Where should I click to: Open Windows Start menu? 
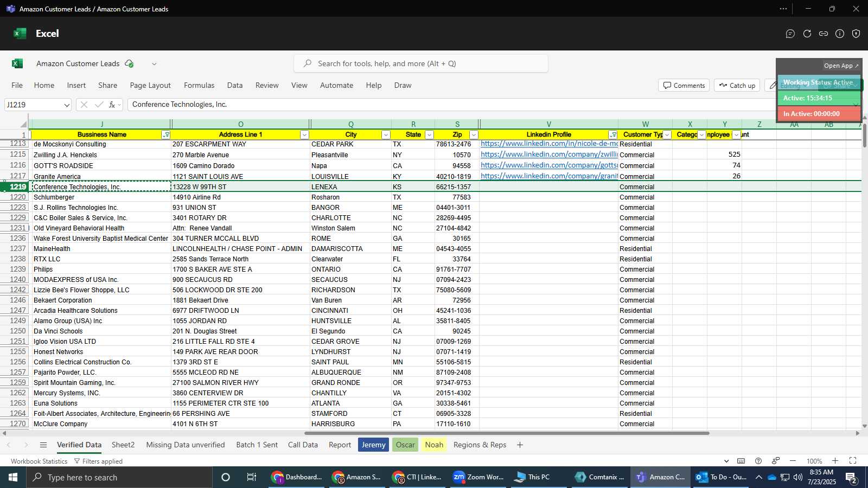[13, 477]
